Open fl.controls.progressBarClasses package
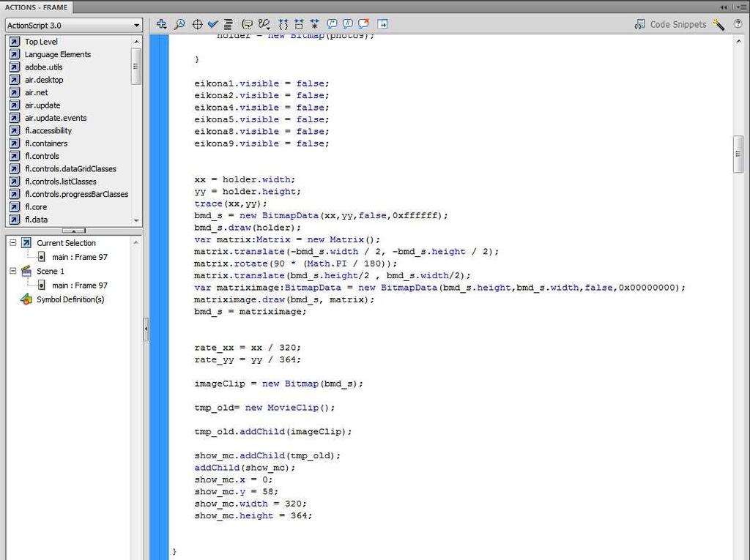The height and width of the screenshot is (560, 750). [76, 194]
